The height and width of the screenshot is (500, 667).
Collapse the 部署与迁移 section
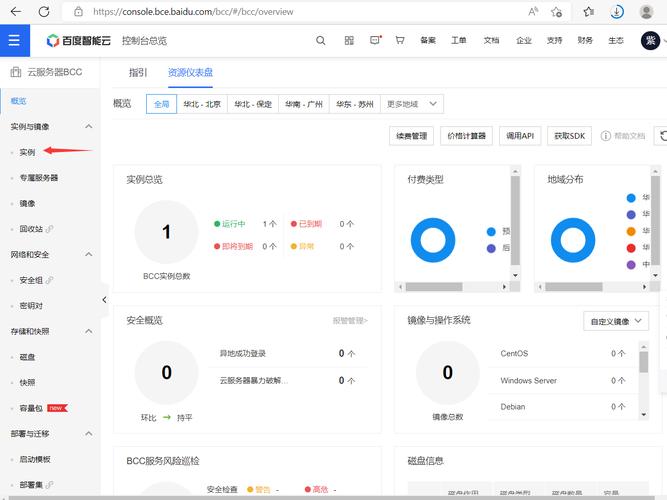click(x=88, y=433)
